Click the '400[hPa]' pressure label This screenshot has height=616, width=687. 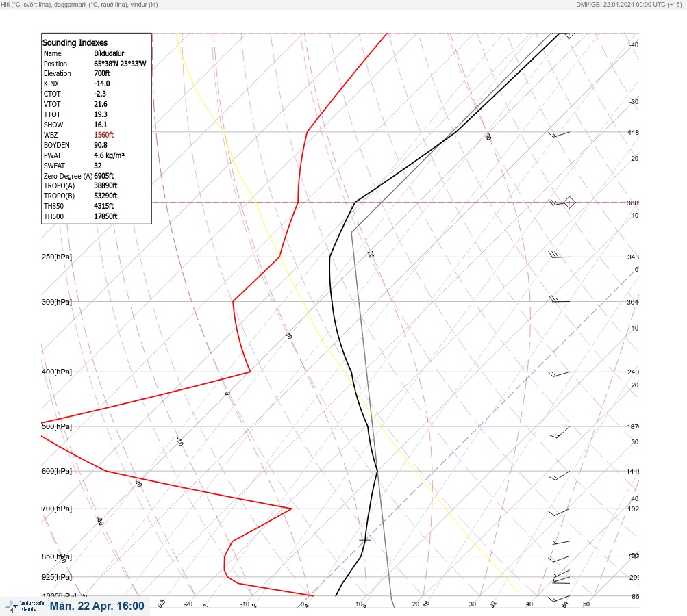(57, 372)
